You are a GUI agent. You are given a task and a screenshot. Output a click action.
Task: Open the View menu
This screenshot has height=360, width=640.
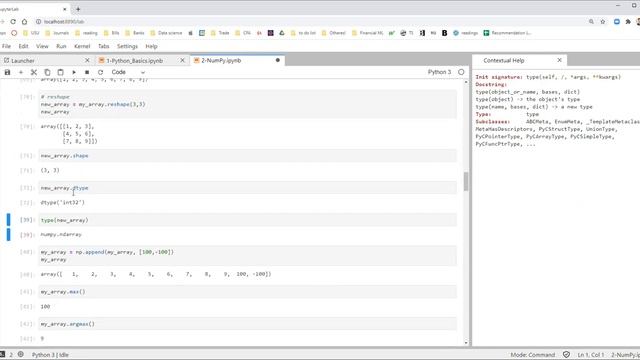coord(42,47)
